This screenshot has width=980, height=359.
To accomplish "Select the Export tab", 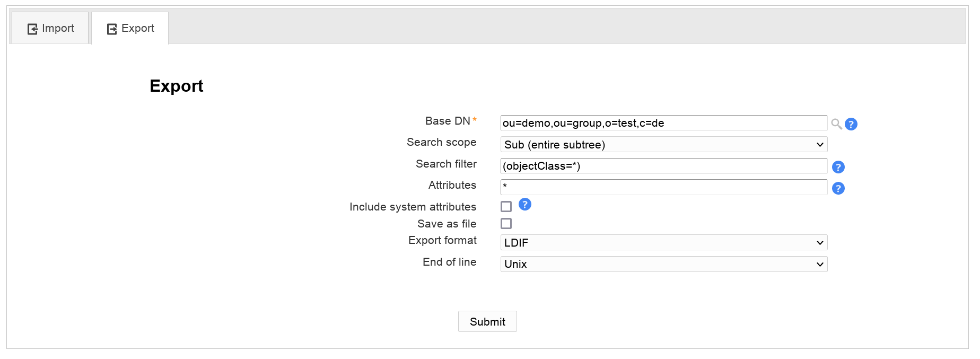I will pos(130,29).
